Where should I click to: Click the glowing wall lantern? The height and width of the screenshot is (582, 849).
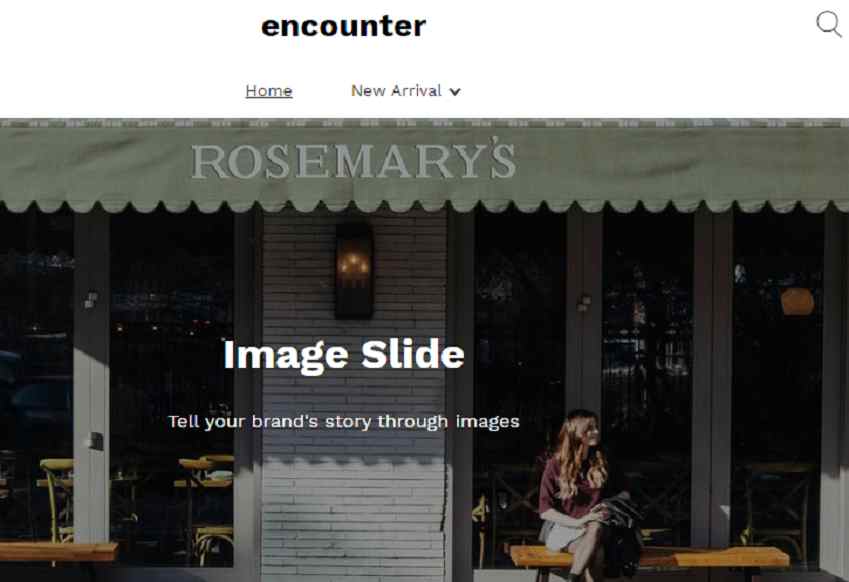[x=354, y=270]
